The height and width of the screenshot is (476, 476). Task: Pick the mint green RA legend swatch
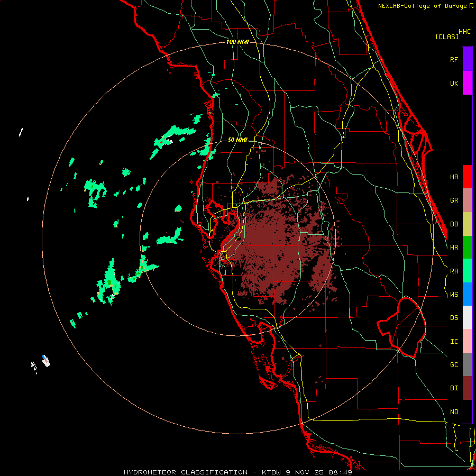click(x=467, y=271)
